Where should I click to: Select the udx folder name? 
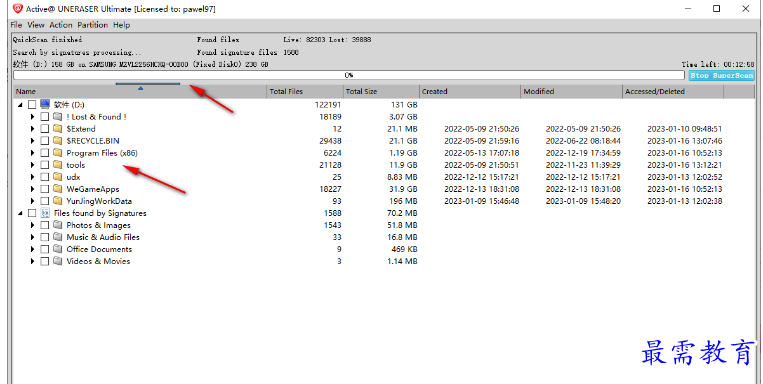(73, 177)
